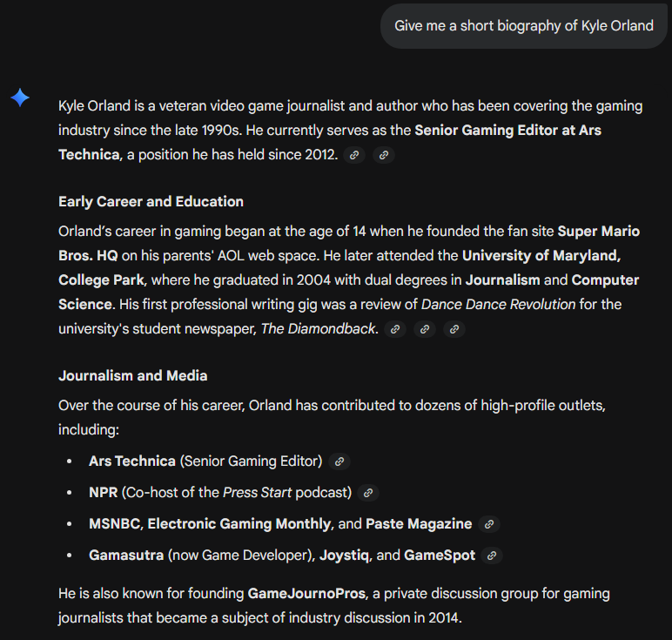This screenshot has height=640, width=672.
Task: Click the italic "Dance Dance Revolution" text
Action: [x=498, y=305]
